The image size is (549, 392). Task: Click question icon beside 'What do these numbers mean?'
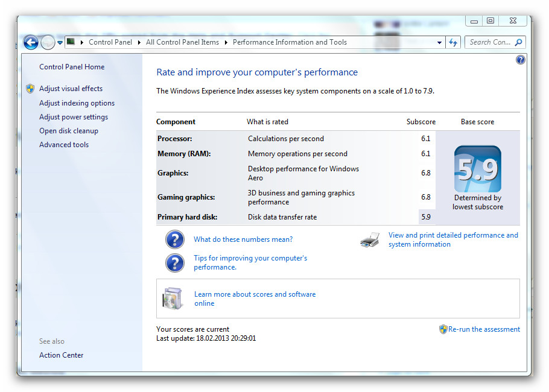(175, 239)
